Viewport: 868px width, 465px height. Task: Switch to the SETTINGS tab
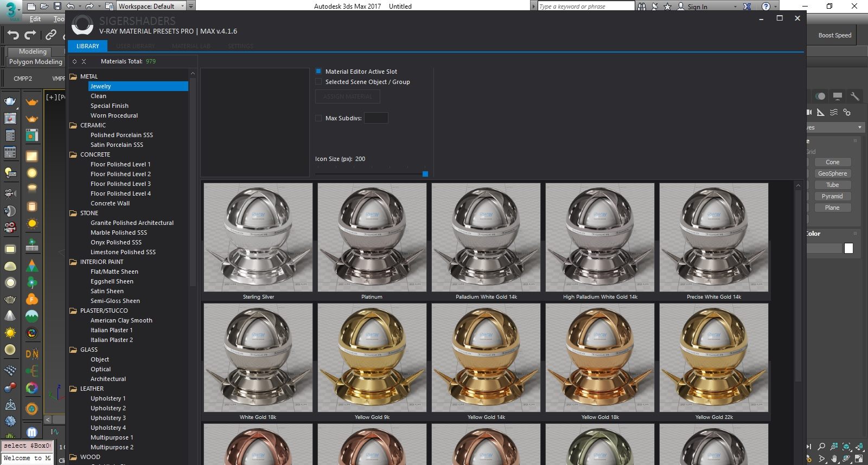240,46
